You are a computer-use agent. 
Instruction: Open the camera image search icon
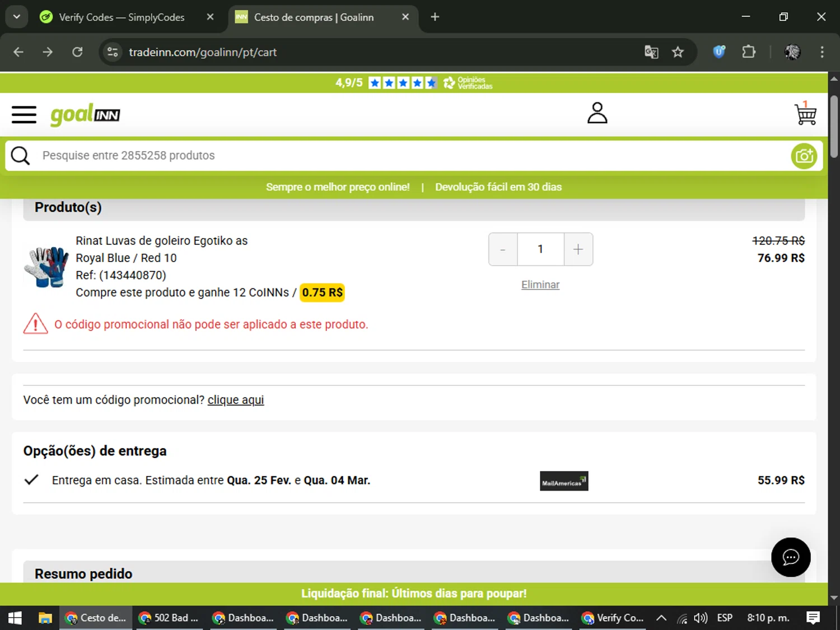click(804, 156)
